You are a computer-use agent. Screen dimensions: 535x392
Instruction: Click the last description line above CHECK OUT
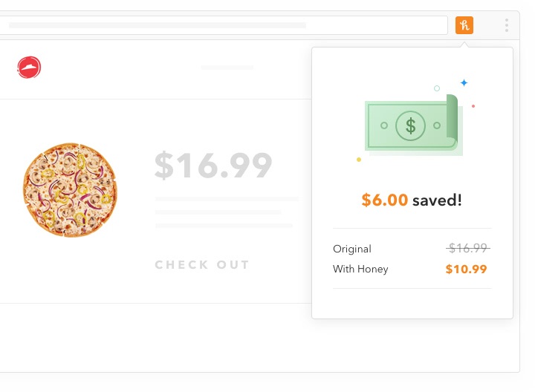(224, 226)
